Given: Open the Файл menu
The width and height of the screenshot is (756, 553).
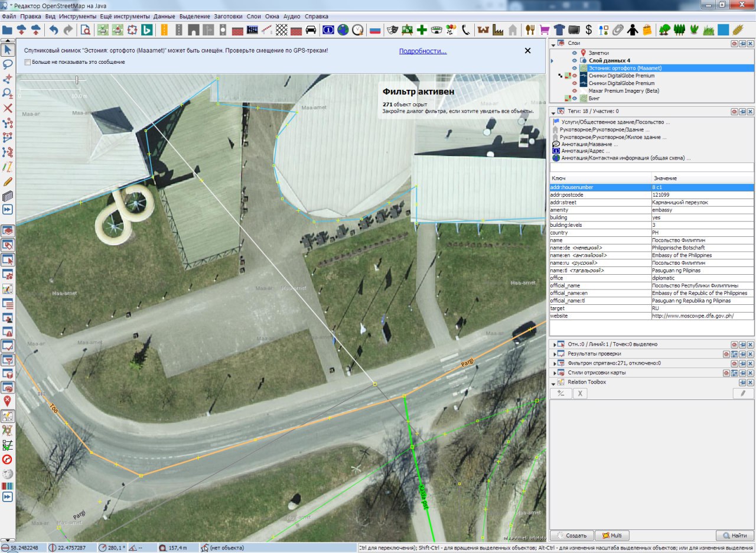Looking at the screenshot, I should pos(9,17).
